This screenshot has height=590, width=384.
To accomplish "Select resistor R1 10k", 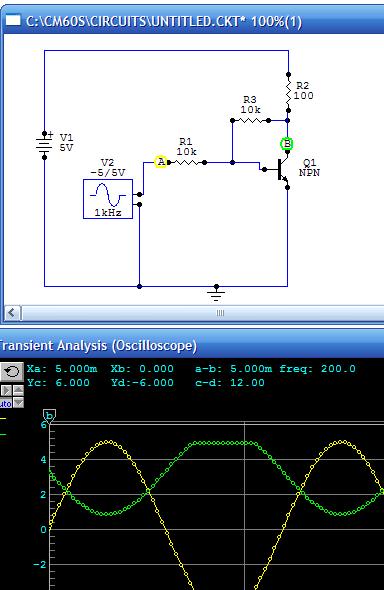I will (187, 163).
